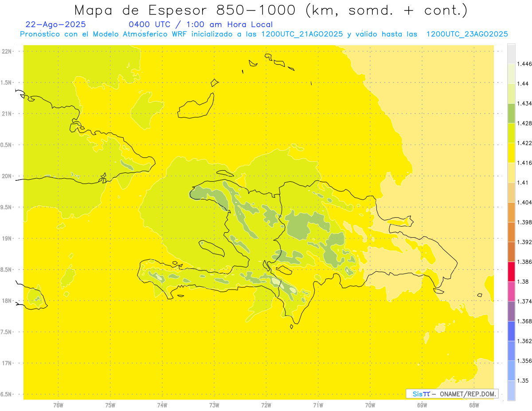Click the '20N' latitude label
Image resolution: width=532 pixels, height=411 pixels.
click(7, 176)
